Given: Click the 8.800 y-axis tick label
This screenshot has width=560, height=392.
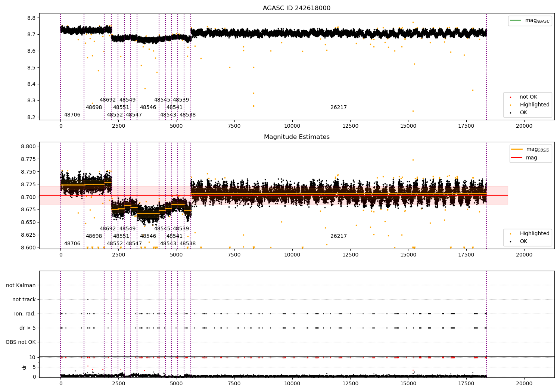Looking at the screenshot, I should click(x=28, y=146).
